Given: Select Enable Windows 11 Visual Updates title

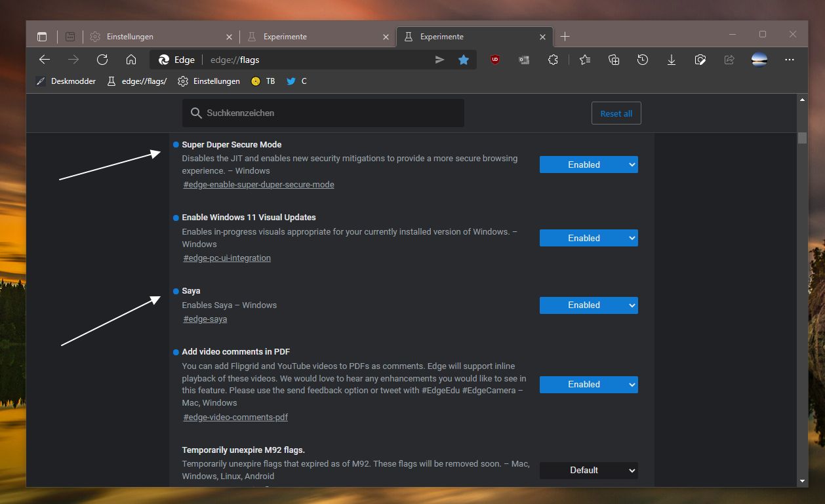Looking at the screenshot, I should pyautogui.click(x=249, y=217).
